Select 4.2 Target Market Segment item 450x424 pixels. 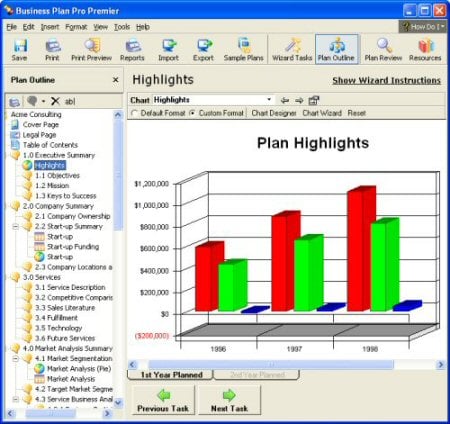click(x=74, y=389)
